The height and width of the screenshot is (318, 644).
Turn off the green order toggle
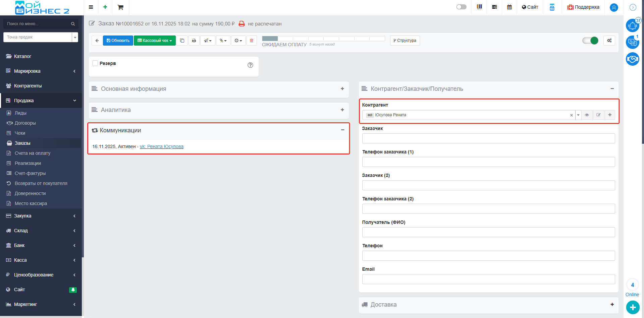(590, 41)
